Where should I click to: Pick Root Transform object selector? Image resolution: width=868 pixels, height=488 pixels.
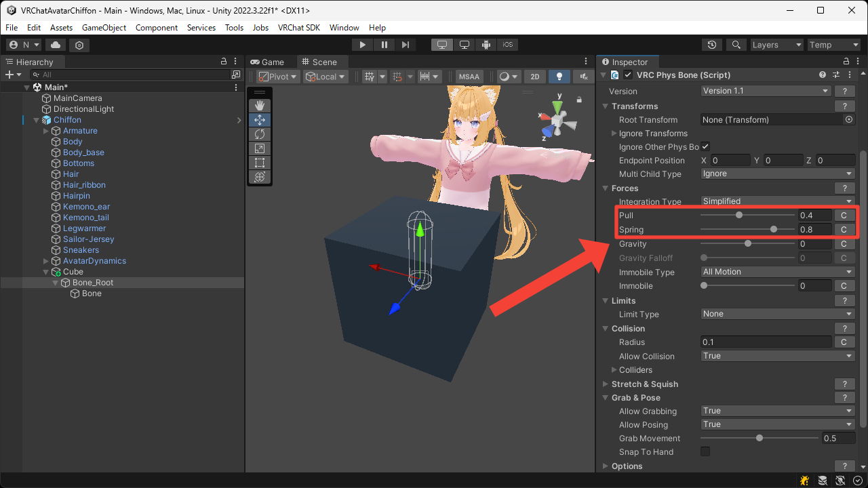tap(849, 119)
